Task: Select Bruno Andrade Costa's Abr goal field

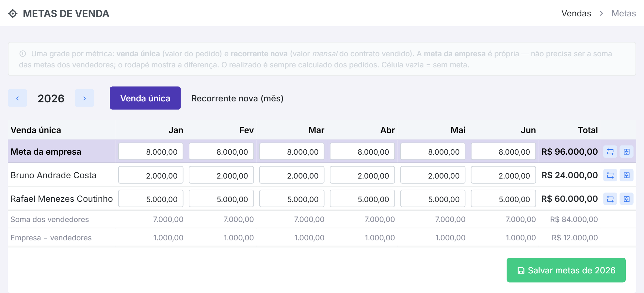Action: [x=362, y=175]
